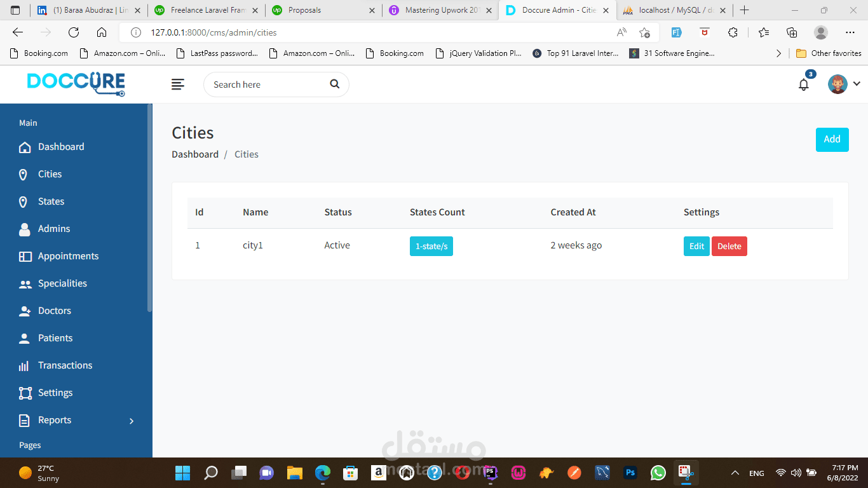
Task: Click the Cities pin icon in sidebar
Action: pyautogui.click(x=24, y=175)
